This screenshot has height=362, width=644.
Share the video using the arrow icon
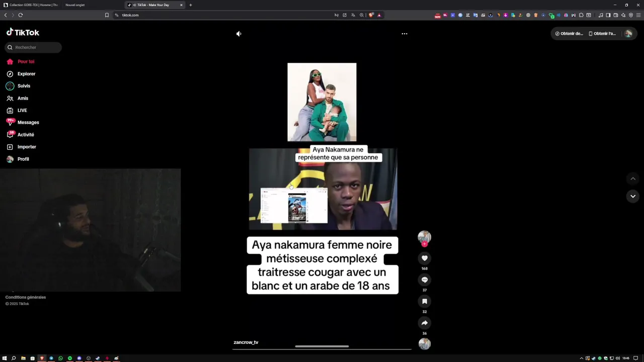tap(425, 323)
